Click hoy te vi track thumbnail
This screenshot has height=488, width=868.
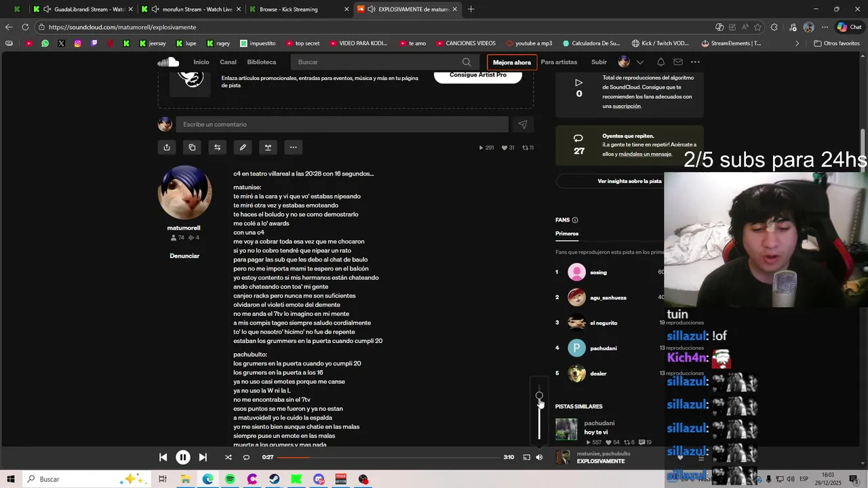pyautogui.click(x=566, y=430)
